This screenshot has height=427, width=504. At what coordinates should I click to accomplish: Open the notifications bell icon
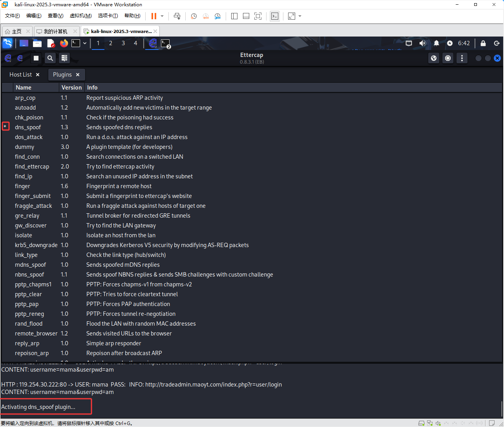(x=436, y=43)
